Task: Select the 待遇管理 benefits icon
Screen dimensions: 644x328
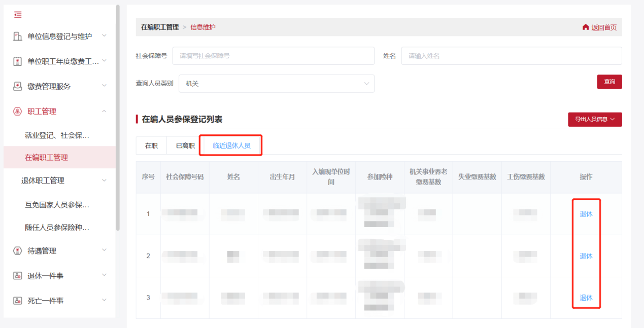Action: (18, 250)
